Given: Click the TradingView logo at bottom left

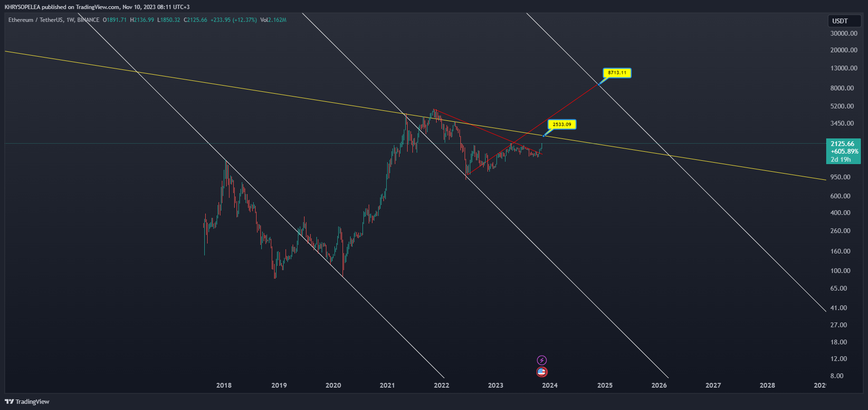Looking at the screenshot, I should tap(27, 401).
